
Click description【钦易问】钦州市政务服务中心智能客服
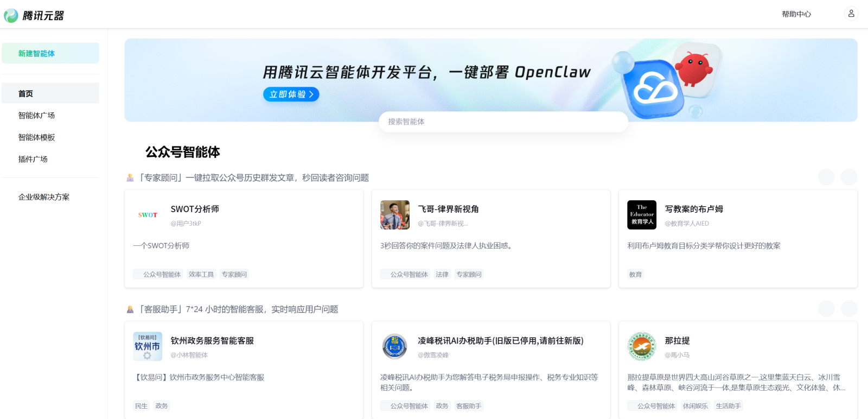199,377
